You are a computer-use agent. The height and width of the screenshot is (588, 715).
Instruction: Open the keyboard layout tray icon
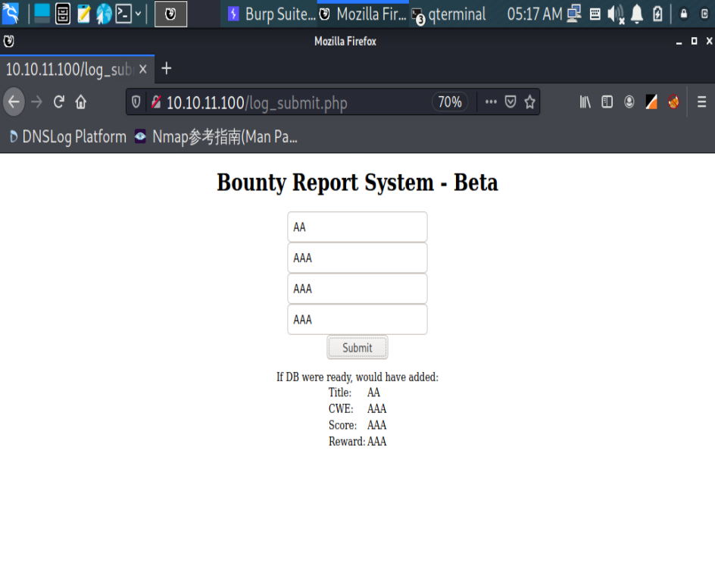pos(595,14)
